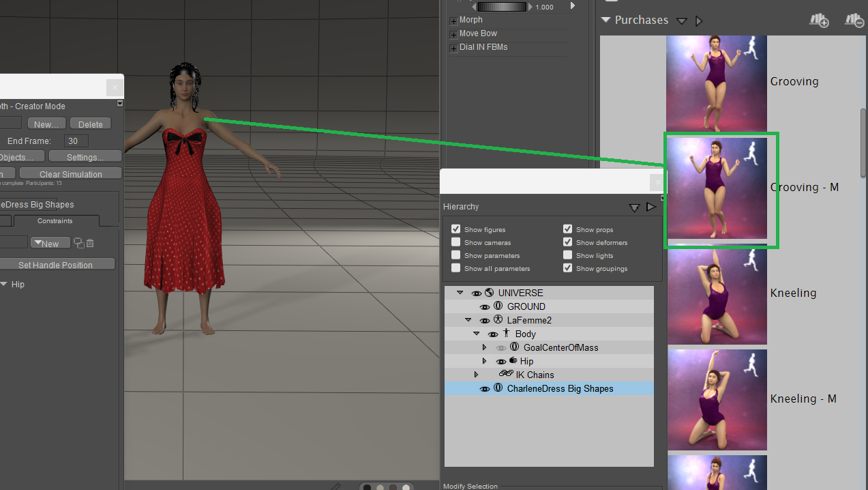The image size is (868, 490).
Task: Uncheck the Show props checkbox
Action: (x=567, y=229)
